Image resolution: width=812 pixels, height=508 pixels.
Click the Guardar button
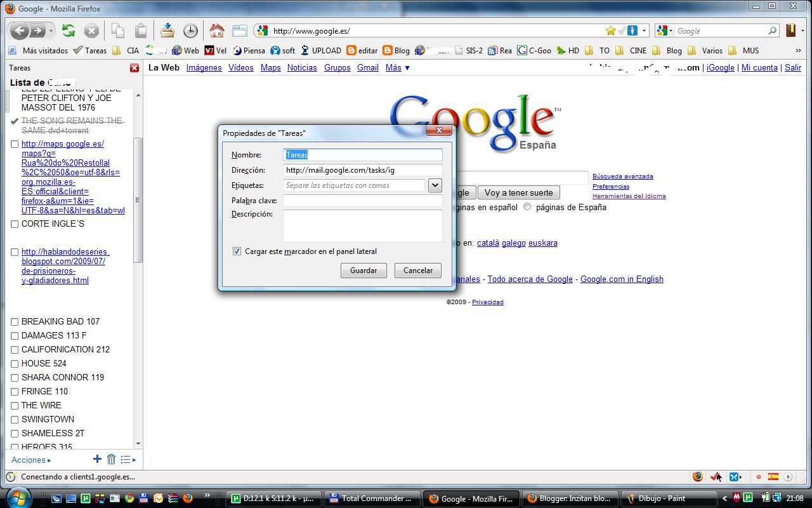(x=363, y=271)
